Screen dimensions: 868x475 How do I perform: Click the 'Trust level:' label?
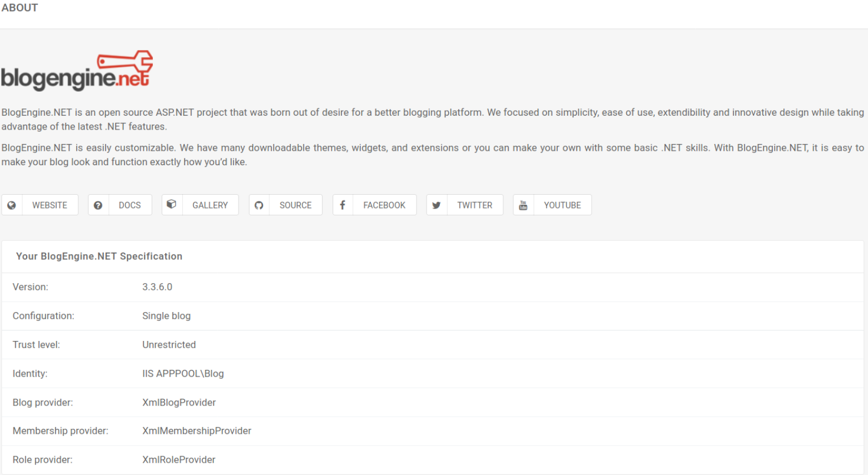[x=36, y=345]
